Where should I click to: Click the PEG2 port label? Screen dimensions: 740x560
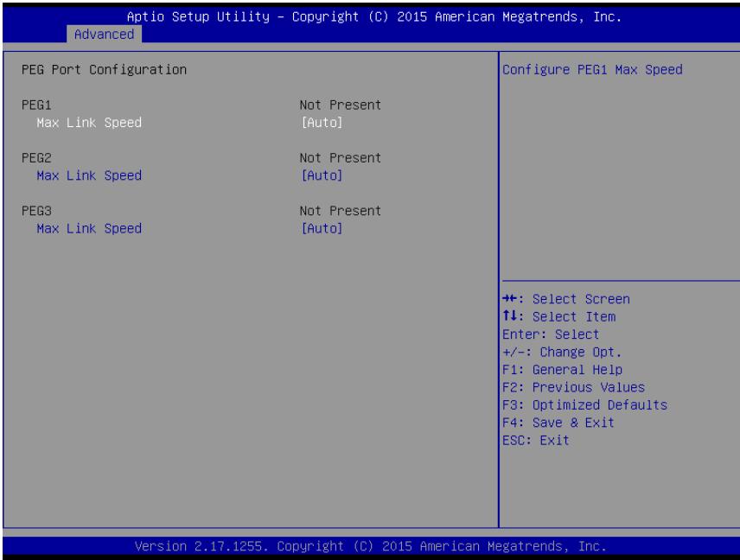36,157
